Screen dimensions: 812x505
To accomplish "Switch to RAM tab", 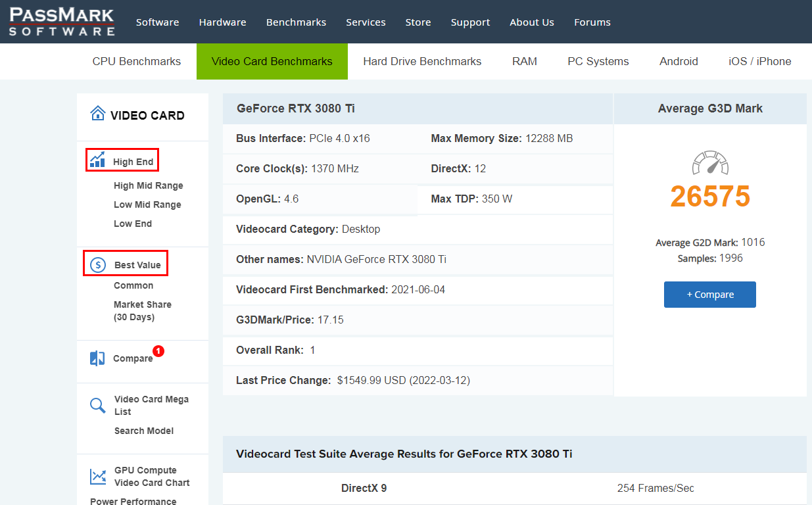I will pos(525,61).
